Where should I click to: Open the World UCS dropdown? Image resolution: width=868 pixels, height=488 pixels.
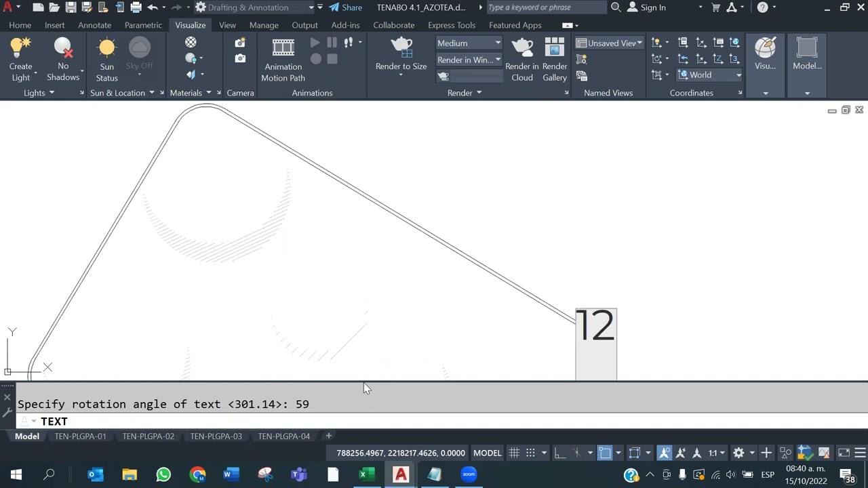pos(709,75)
